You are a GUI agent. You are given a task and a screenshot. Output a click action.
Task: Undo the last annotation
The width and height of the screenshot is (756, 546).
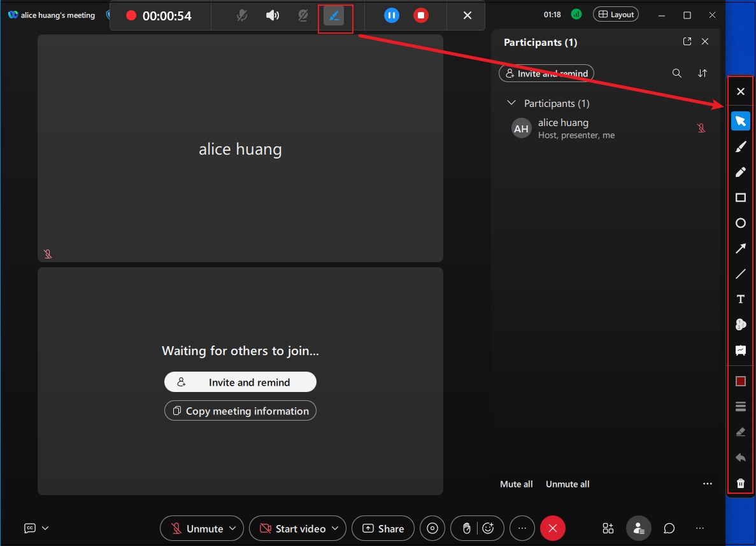coord(740,457)
